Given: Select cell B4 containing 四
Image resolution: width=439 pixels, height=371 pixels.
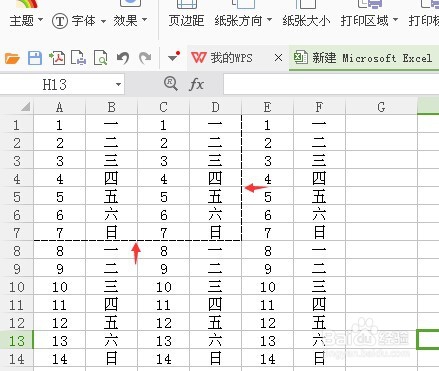Looking at the screenshot, I should point(111,179).
